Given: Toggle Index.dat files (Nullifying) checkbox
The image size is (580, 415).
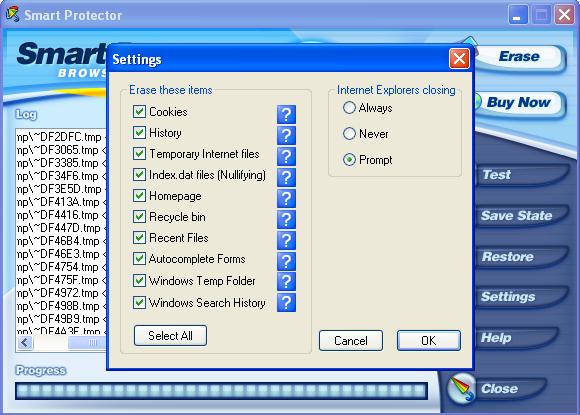Looking at the screenshot, I should 139,175.
